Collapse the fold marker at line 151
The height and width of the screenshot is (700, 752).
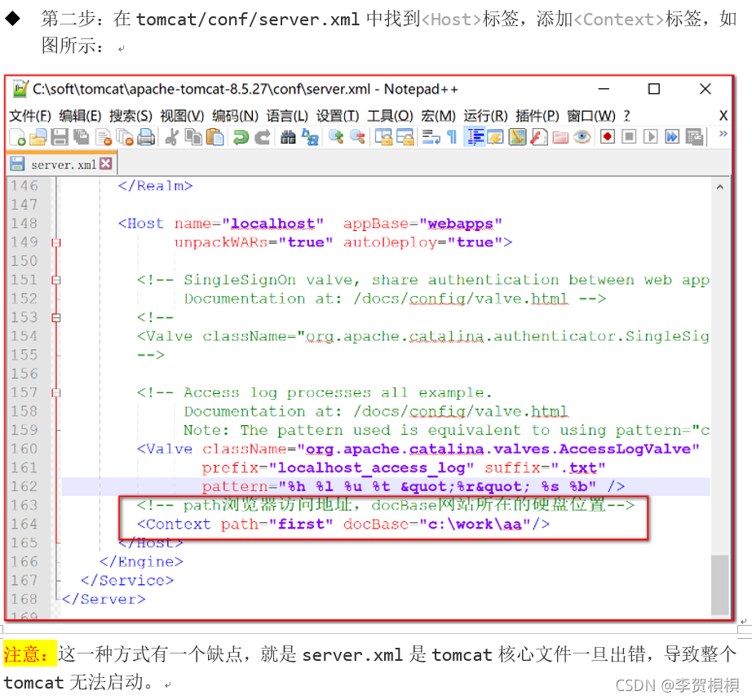[x=56, y=280]
